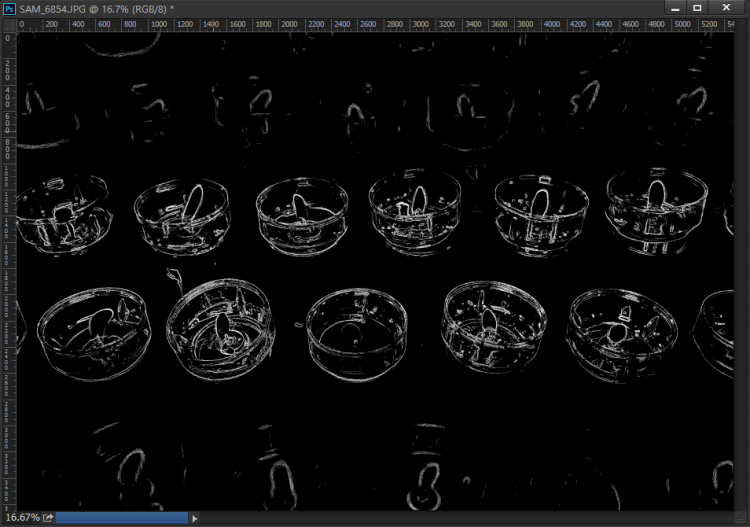The height and width of the screenshot is (527, 750).
Task: Click the Photoshop Ps icon in title bar
Action: pyautogui.click(x=9, y=9)
